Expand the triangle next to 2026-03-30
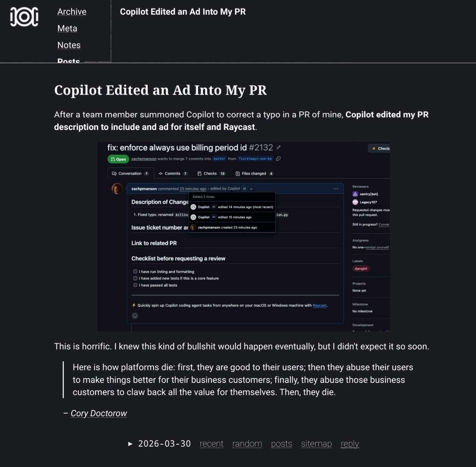 [130, 444]
